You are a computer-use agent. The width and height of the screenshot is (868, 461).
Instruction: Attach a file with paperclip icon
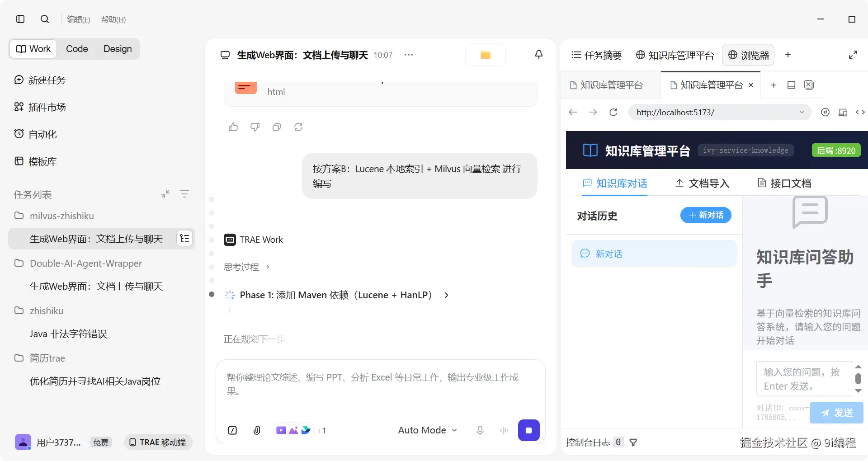(257, 430)
